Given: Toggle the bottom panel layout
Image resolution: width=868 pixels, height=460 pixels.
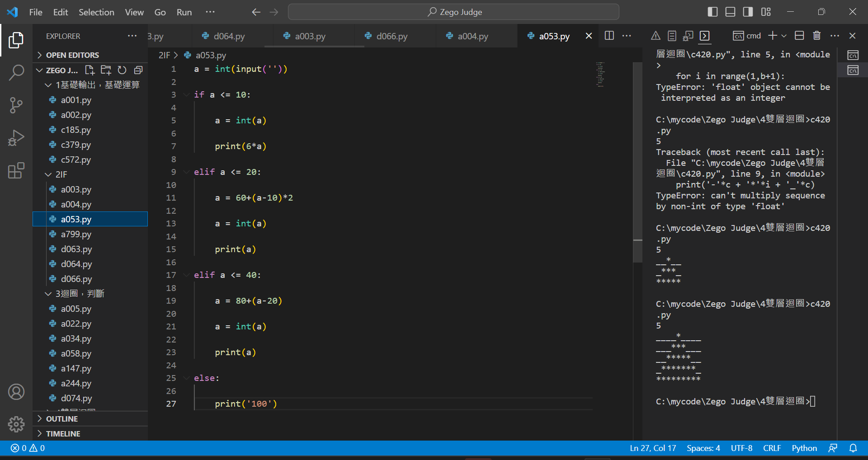Looking at the screenshot, I should (x=730, y=12).
